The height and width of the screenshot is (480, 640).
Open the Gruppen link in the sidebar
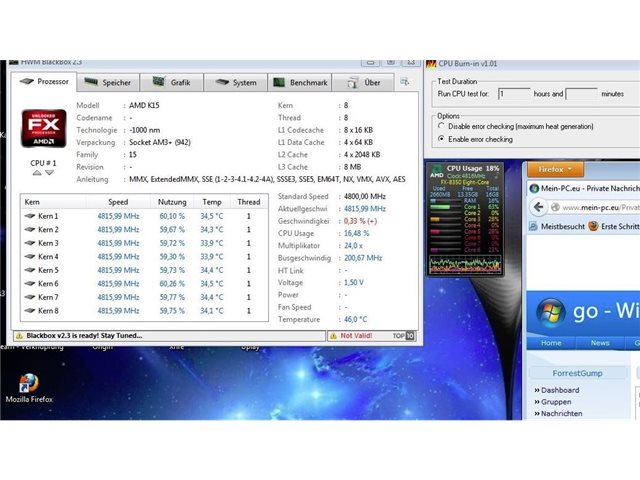point(556,402)
